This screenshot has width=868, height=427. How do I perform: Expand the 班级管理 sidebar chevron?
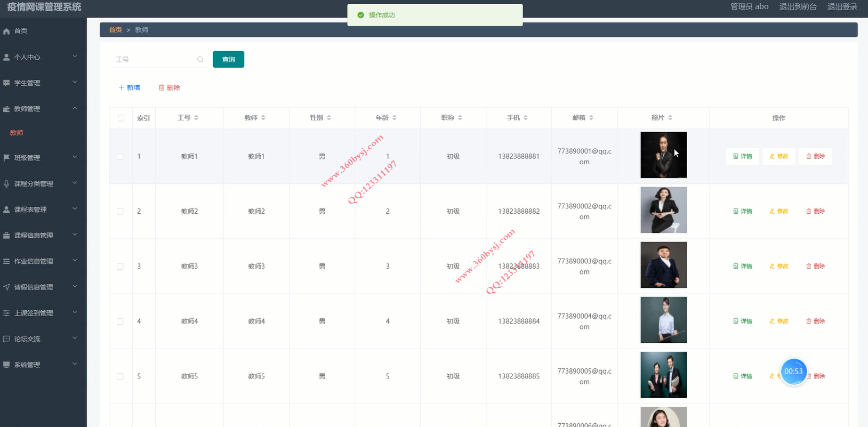(75, 157)
